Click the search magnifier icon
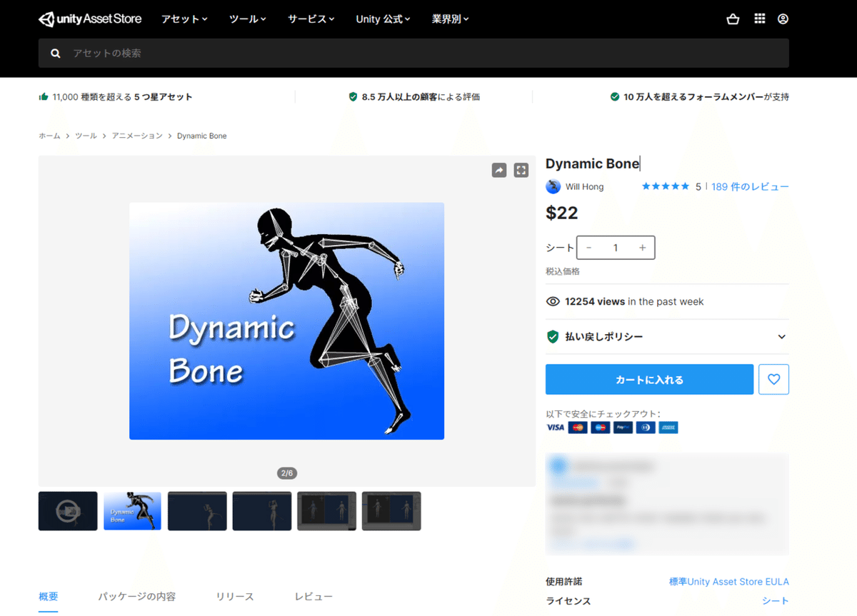The width and height of the screenshot is (857, 616). pyautogui.click(x=55, y=53)
